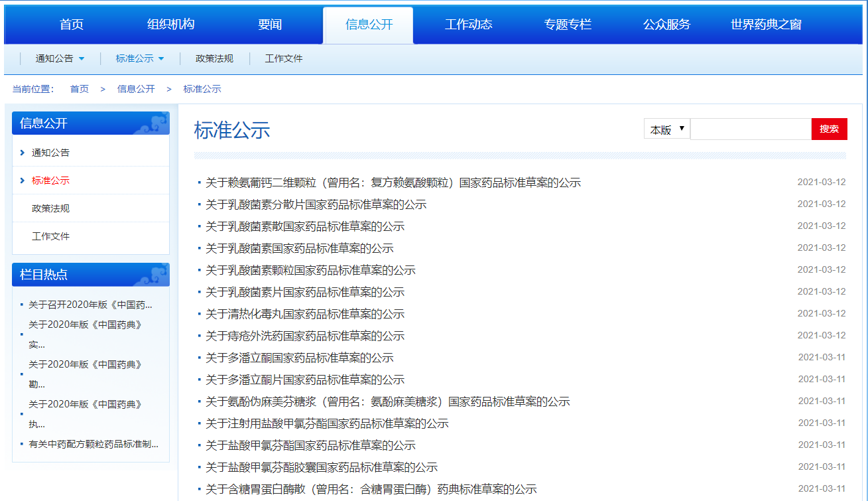Open 公众服务 in the top navigation
Viewport: 868px width, 501px height.
point(666,25)
